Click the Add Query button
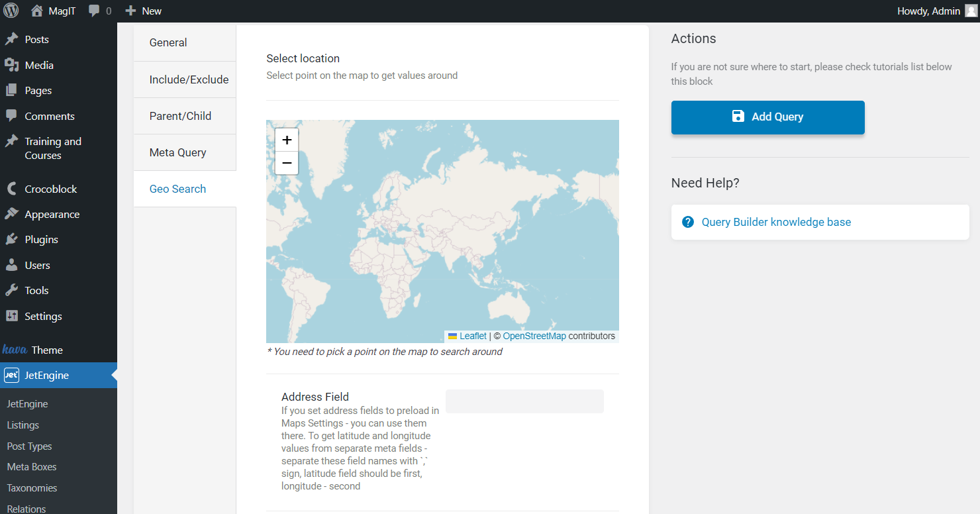 [768, 117]
